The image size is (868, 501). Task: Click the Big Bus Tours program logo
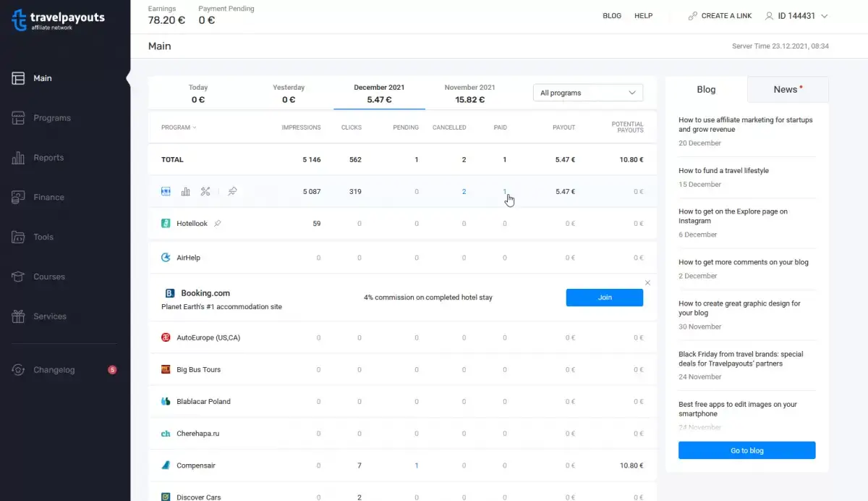coord(166,369)
